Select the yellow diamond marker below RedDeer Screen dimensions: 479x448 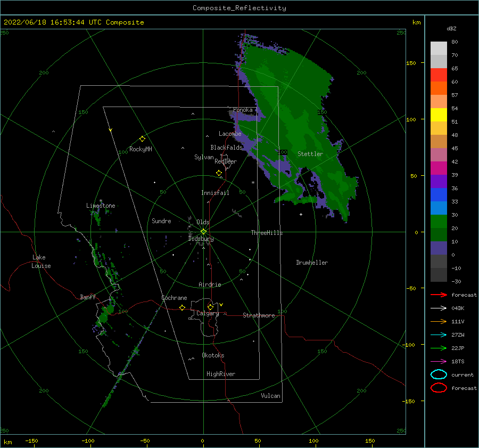219,173
